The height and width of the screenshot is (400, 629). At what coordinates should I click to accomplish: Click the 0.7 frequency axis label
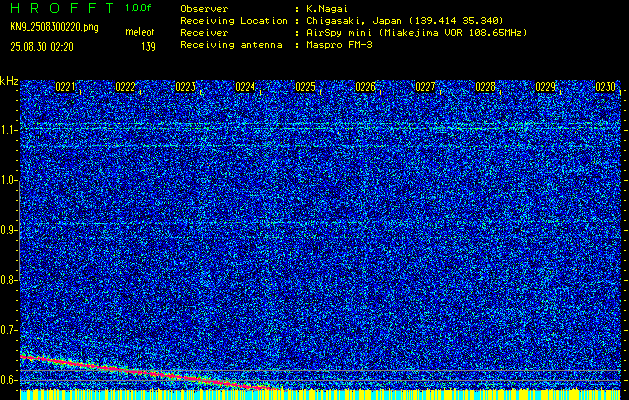[x=8, y=330]
